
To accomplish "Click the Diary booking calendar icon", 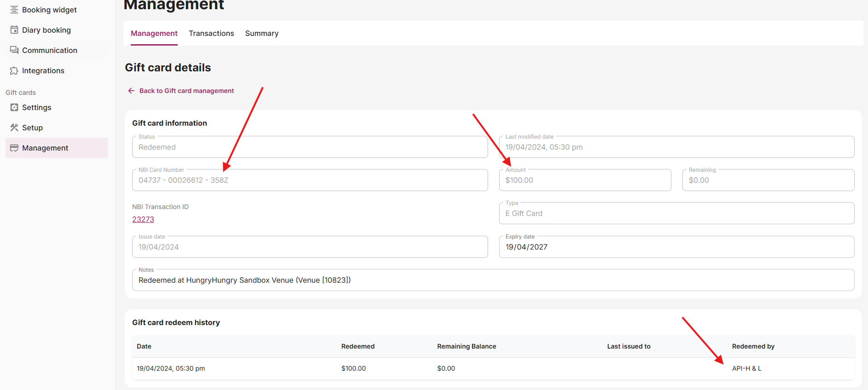I will (14, 30).
